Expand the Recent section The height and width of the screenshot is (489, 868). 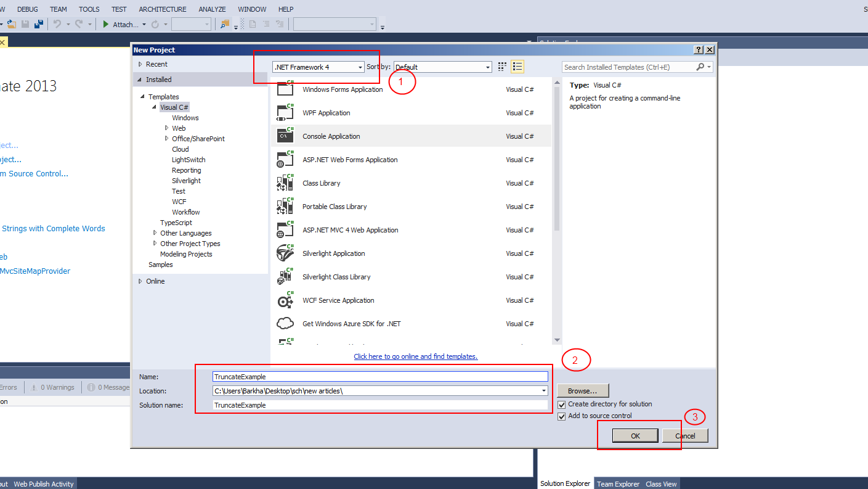140,64
